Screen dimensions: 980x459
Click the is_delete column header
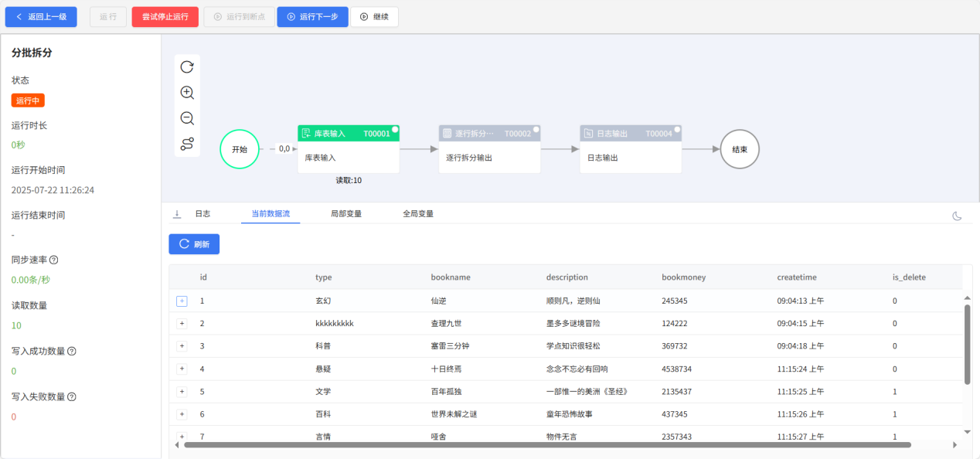909,277
